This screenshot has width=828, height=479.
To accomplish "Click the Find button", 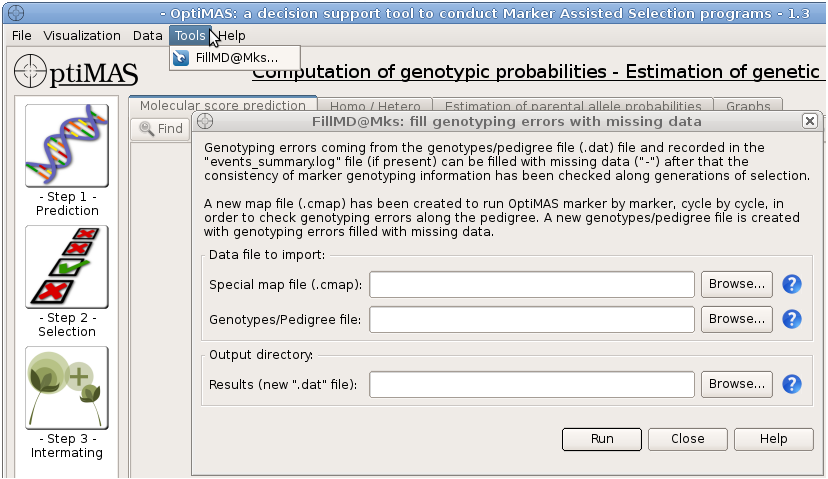I will pos(161,129).
